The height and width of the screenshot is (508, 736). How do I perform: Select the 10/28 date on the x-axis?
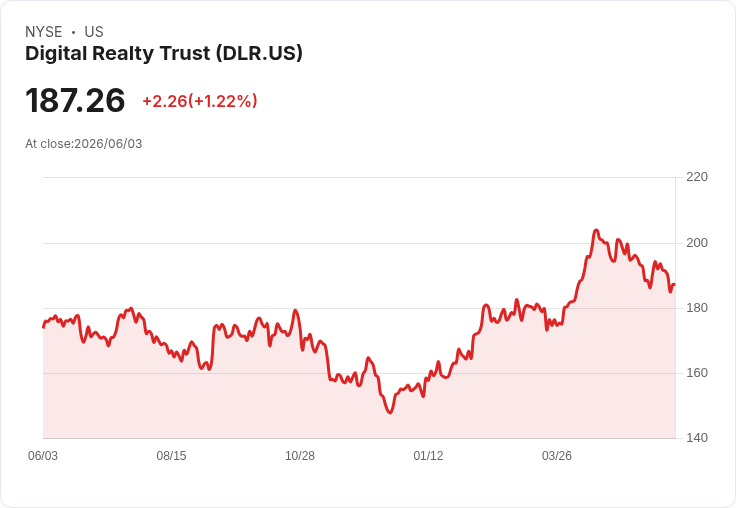pos(300,456)
